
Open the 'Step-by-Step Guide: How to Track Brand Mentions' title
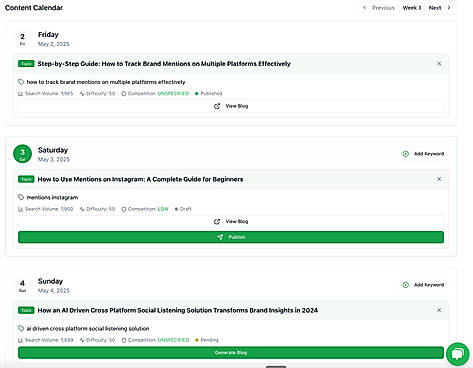[x=164, y=64]
